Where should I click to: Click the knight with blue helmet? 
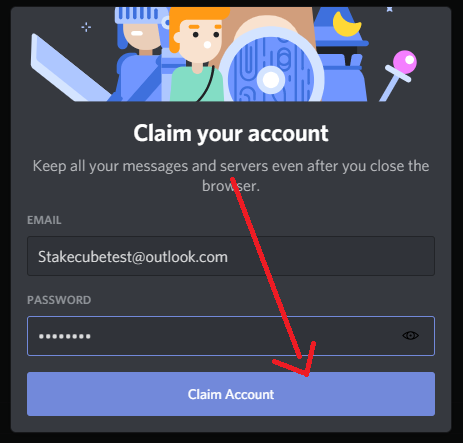138,53
